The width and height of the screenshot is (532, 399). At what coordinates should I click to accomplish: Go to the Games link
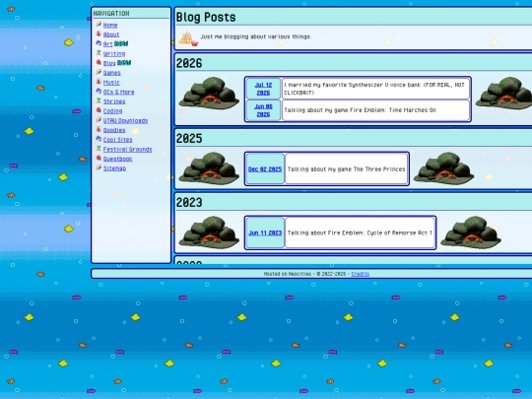(111, 73)
